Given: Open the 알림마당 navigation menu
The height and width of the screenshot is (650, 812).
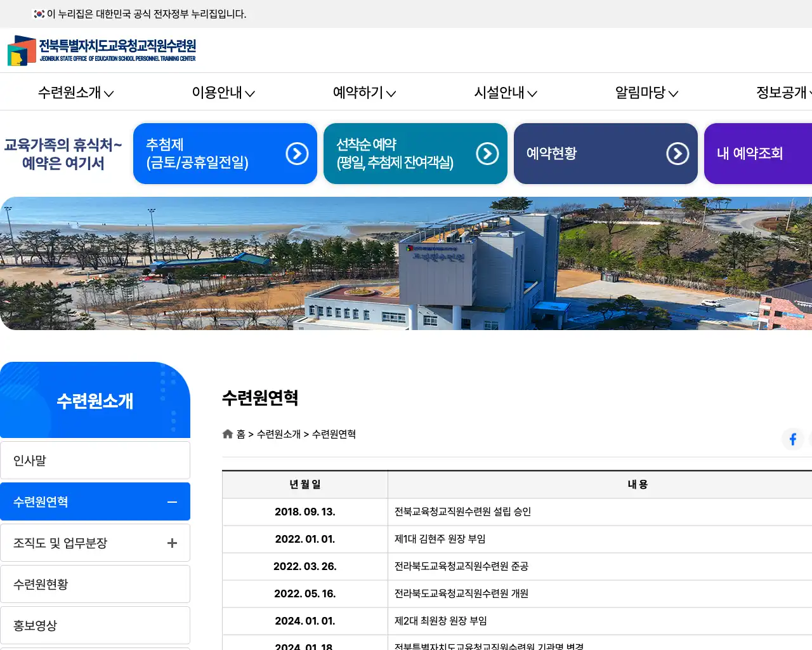Looking at the screenshot, I should pyautogui.click(x=645, y=93).
